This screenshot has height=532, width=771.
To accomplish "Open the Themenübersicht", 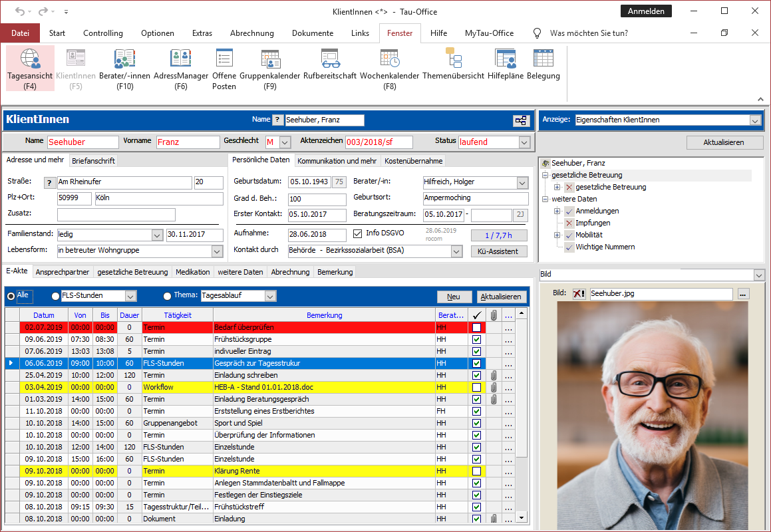I will [454, 66].
